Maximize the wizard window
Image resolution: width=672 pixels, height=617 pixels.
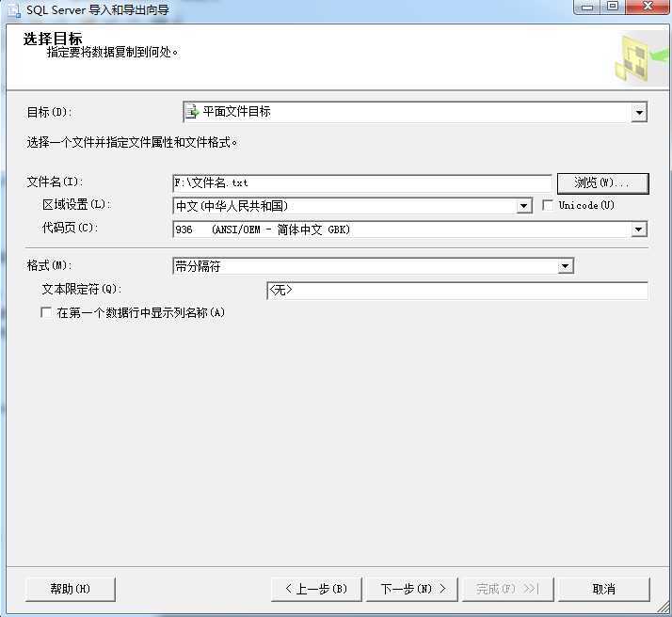[x=613, y=8]
